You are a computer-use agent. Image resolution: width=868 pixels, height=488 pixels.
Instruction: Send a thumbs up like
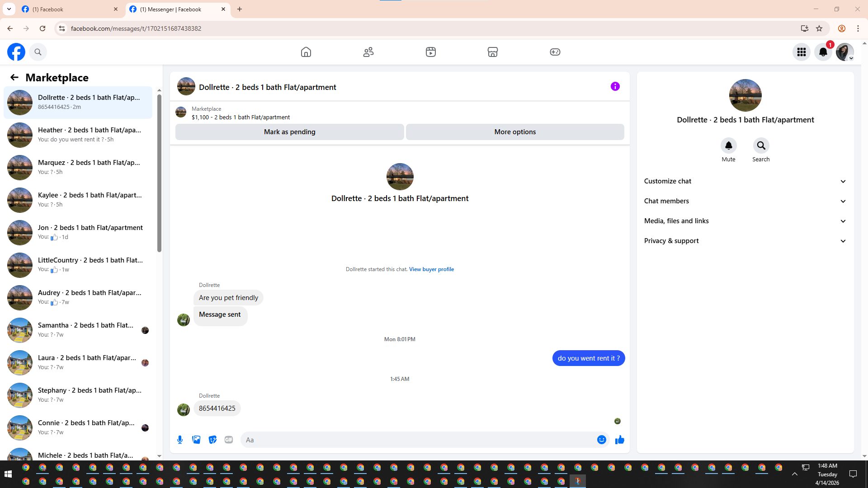619,440
